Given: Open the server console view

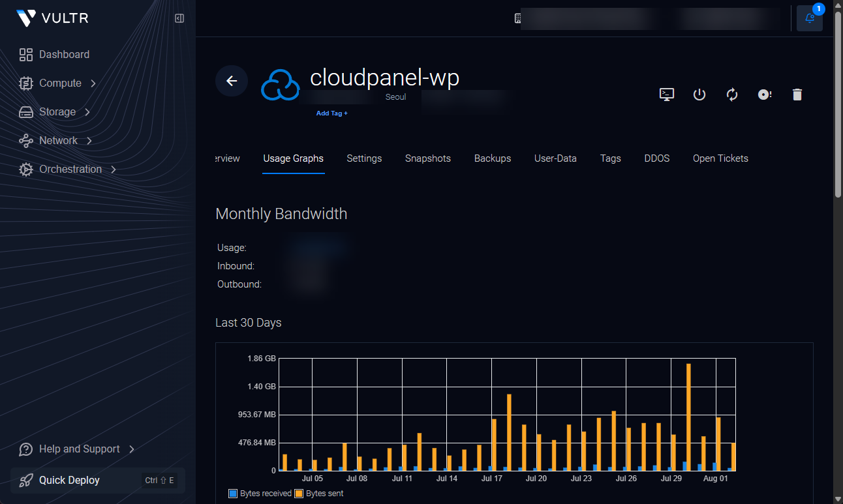Looking at the screenshot, I should point(666,95).
